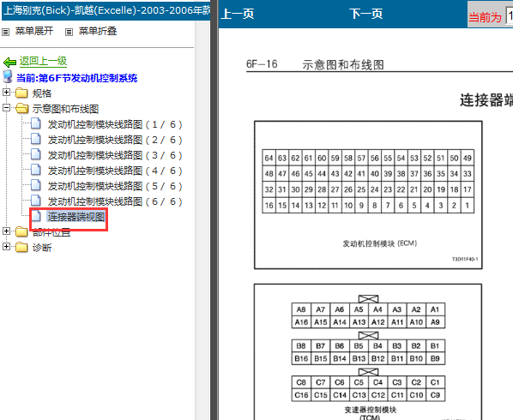Open 发动机控制模块线路图 (4/6)

115,171
